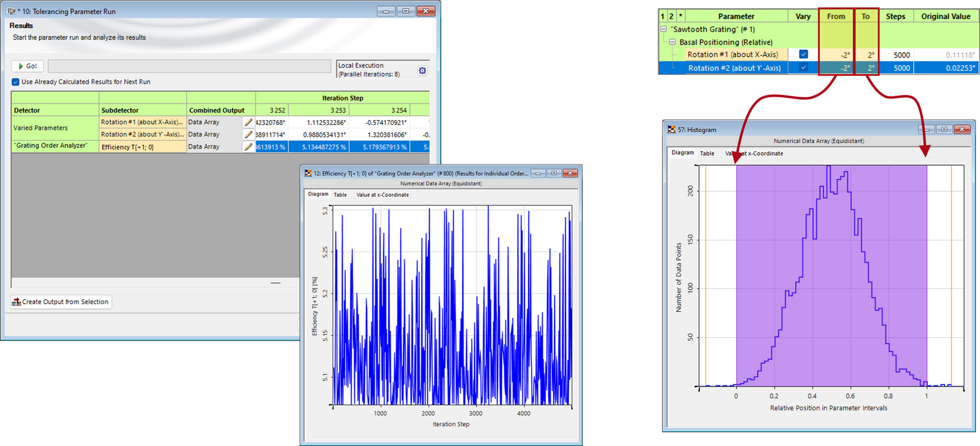Click Create Output from Selection button
The height and width of the screenshot is (446, 980).
pos(61,302)
